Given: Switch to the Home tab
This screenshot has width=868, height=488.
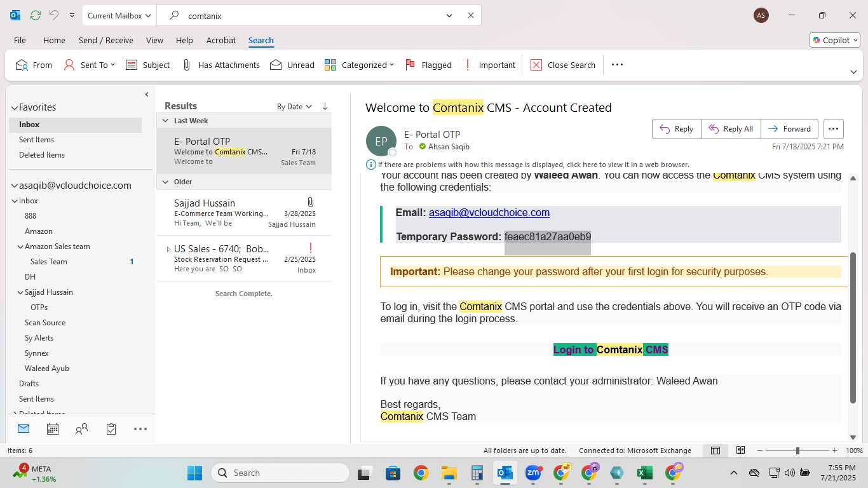Looking at the screenshot, I should [x=54, y=40].
